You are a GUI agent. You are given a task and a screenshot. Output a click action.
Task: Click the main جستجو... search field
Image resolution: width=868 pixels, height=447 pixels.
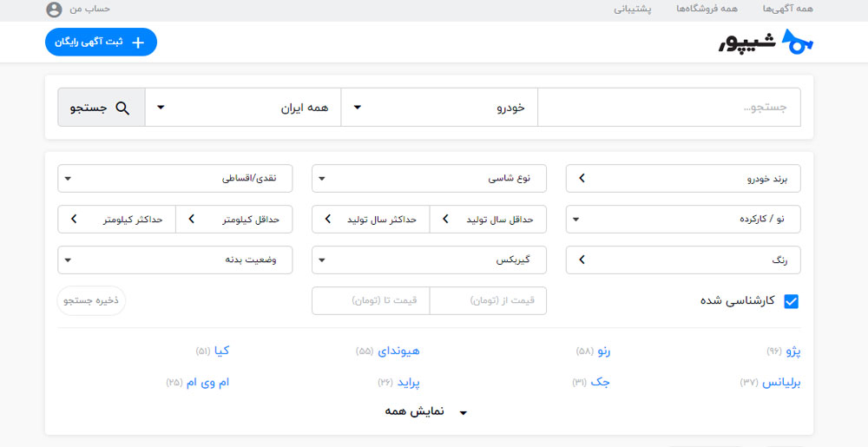pyautogui.click(x=668, y=108)
